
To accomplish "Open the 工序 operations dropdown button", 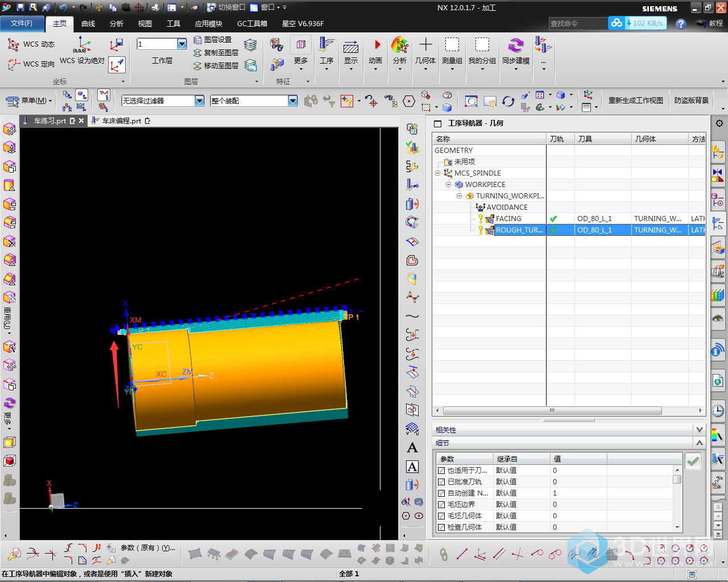I will (x=326, y=53).
